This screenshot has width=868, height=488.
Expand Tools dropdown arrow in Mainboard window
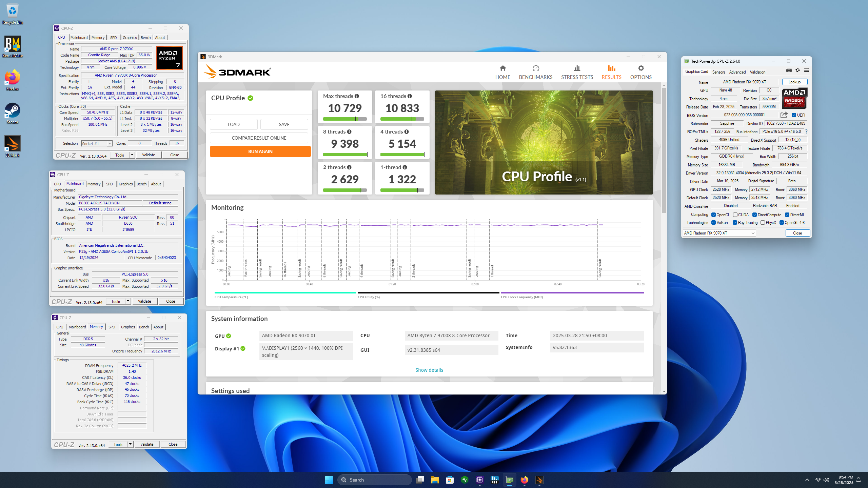click(128, 301)
